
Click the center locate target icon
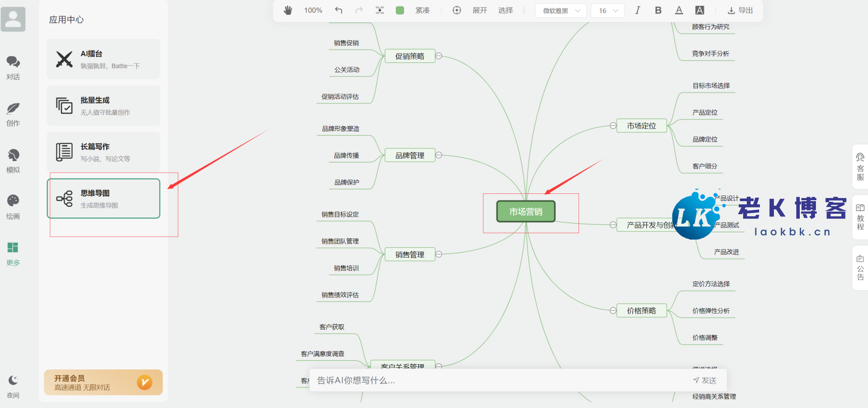pos(456,11)
